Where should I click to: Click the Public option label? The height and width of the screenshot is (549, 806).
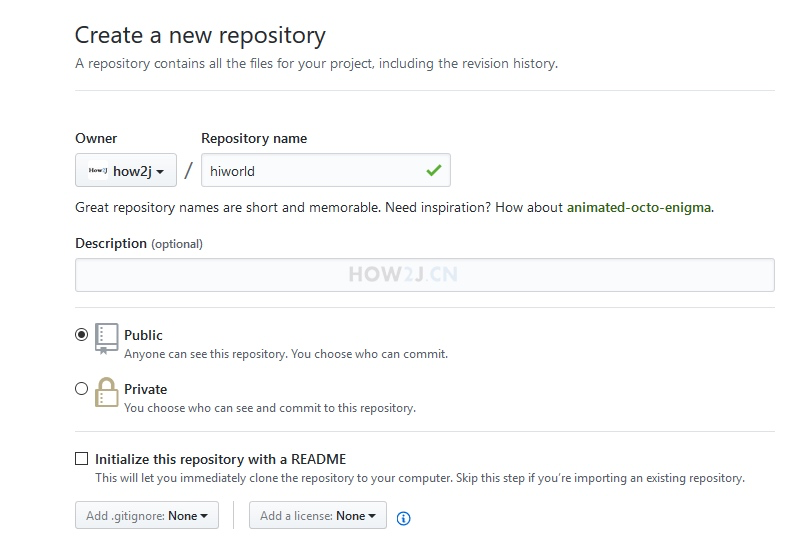(143, 335)
